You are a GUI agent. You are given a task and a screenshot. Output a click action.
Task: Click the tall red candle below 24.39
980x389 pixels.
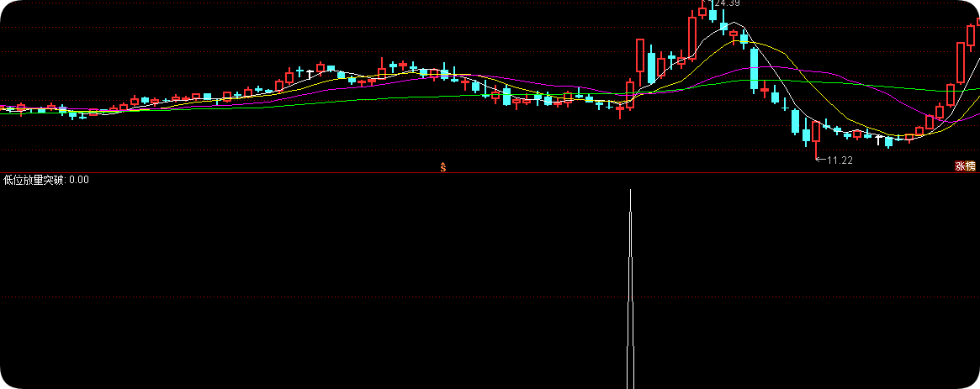(691, 38)
